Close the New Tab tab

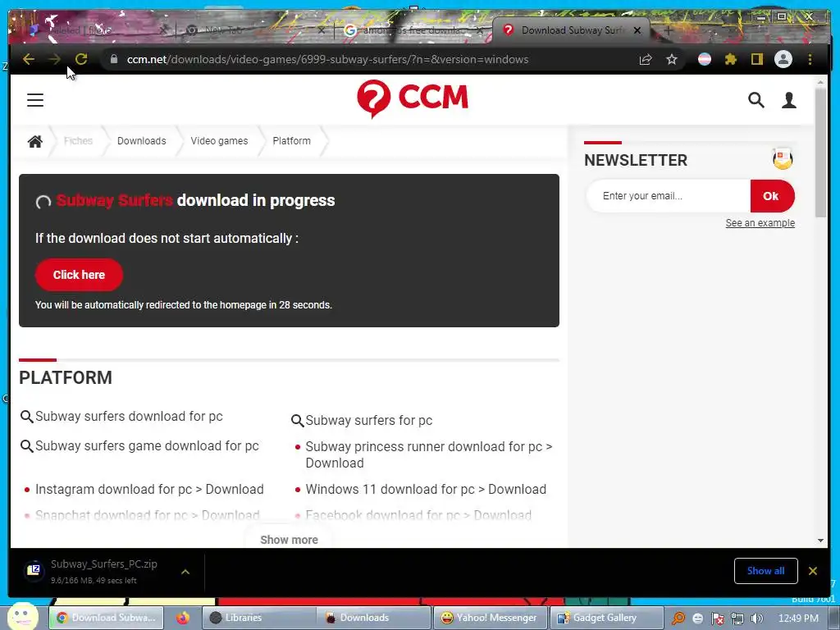pyautogui.click(x=322, y=30)
